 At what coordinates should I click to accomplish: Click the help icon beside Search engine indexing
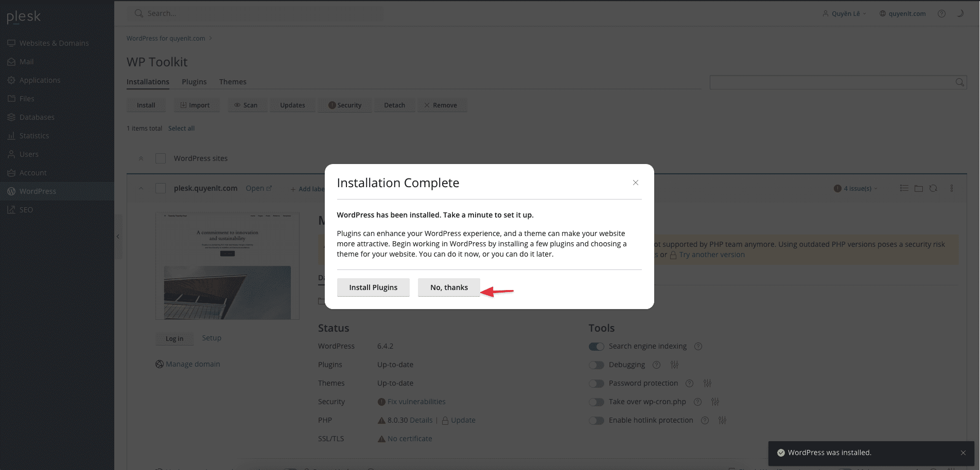coord(698,347)
